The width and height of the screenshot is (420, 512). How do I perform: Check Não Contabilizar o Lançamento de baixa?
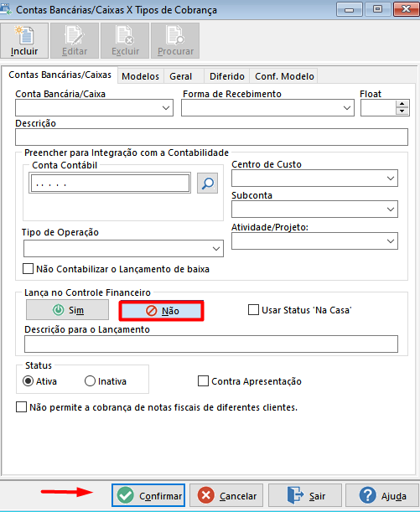pyautogui.click(x=29, y=269)
